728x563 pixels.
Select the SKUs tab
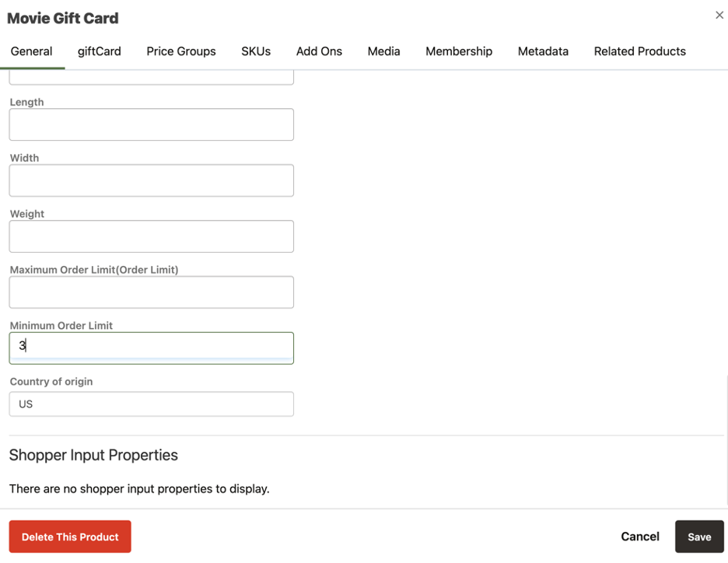tap(256, 51)
